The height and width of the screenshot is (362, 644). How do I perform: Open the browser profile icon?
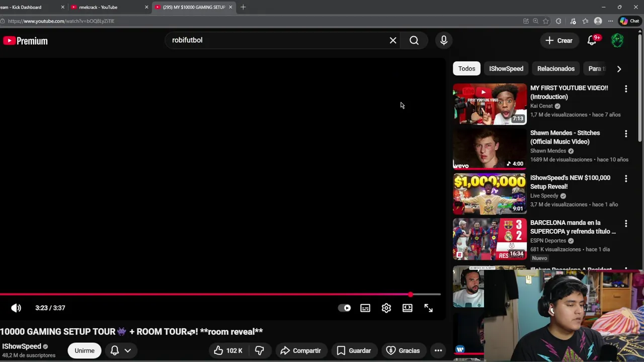[x=598, y=21]
